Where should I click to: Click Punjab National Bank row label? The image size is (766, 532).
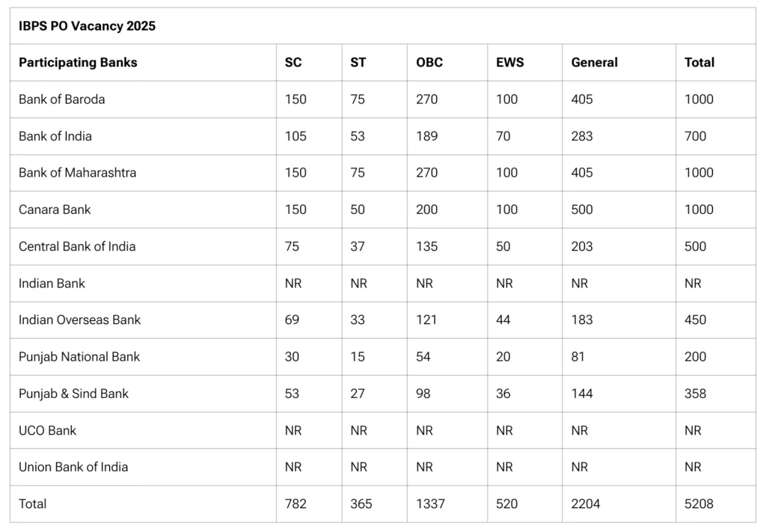pos(79,357)
